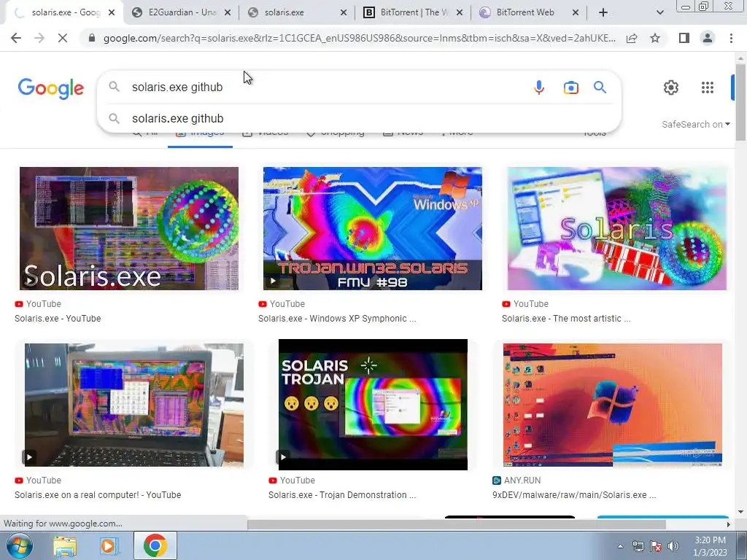
Task: Open the laptop real computer thumbnail
Action: coord(134,405)
